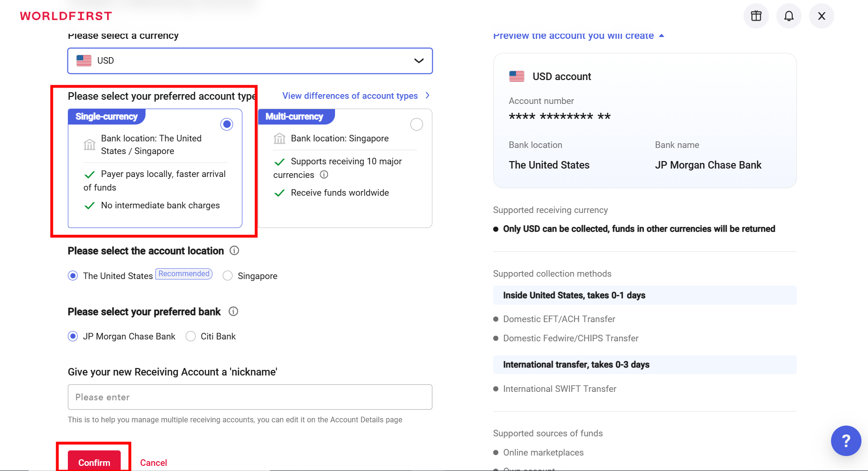Select The United States account location
This screenshot has width=868, height=471.
click(73, 276)
